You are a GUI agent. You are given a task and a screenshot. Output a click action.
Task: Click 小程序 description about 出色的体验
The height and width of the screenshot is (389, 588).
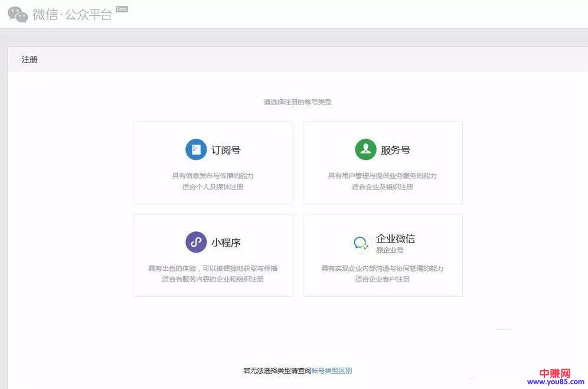pos(213,268)
